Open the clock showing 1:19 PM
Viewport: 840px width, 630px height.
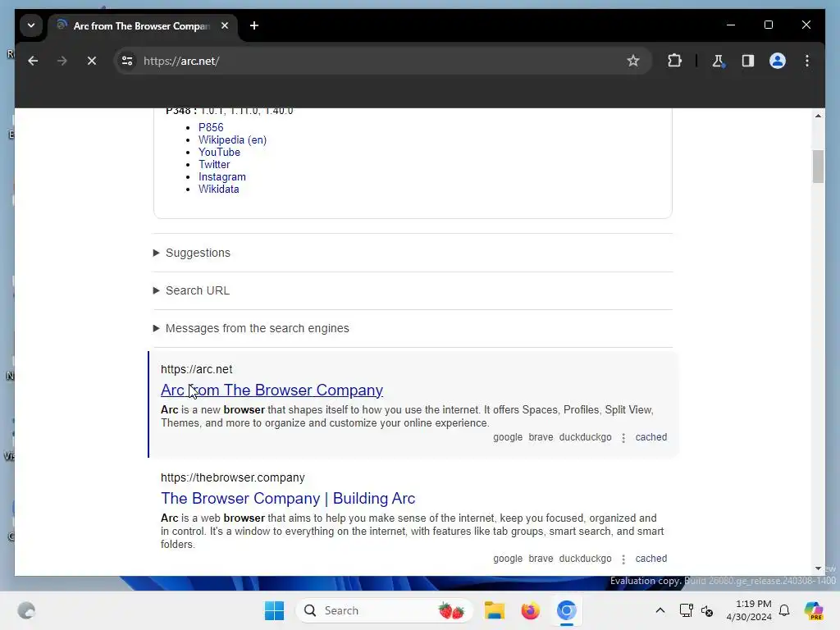tap(749, 610)
